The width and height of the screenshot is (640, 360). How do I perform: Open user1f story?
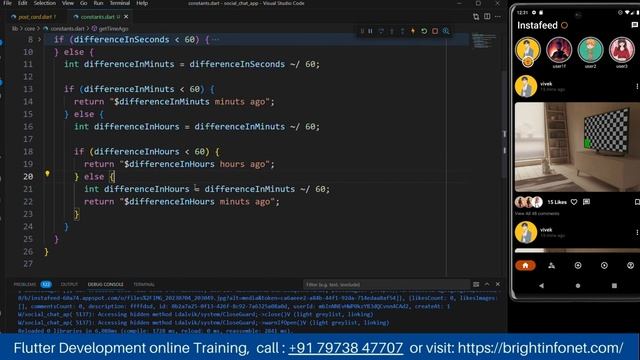pos(559,50)
